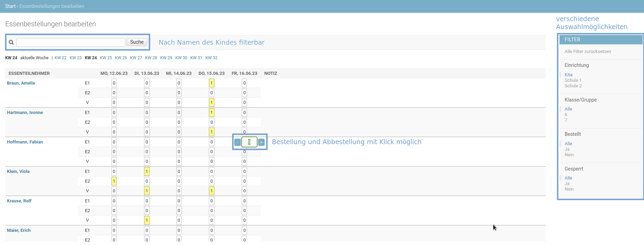Image resolution: width=644 pixels, height=245 pixels.
Task: Open calendar week KW 32
Action: click(x=211, y=58)
